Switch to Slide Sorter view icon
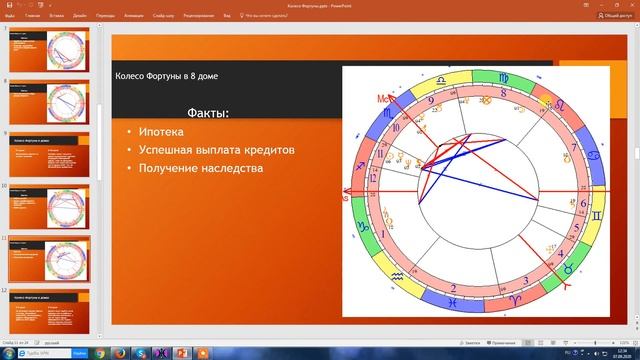Image resolution: width=640 pixels, height=360 pixels. pyautogui.click(x=540, y=343)
